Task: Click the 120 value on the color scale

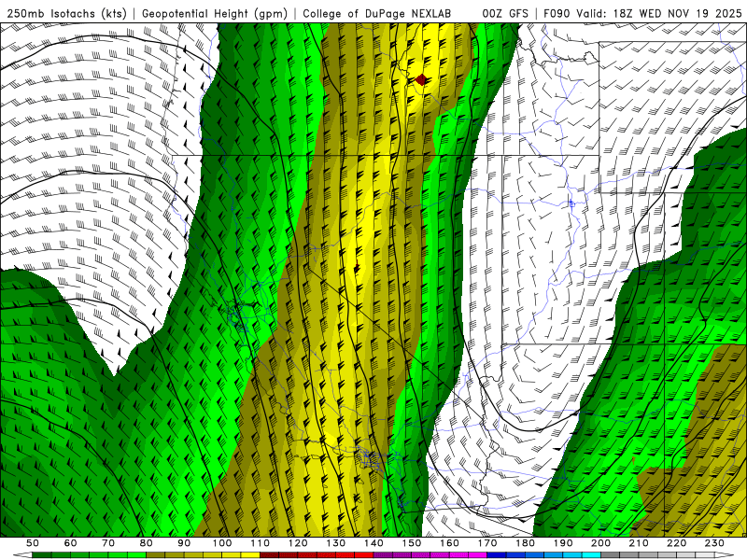Action: click(x=298, y=543)
